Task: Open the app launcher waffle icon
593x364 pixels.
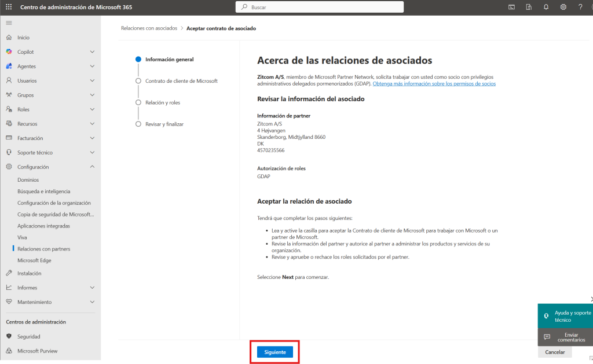Action: coord(9,7)
